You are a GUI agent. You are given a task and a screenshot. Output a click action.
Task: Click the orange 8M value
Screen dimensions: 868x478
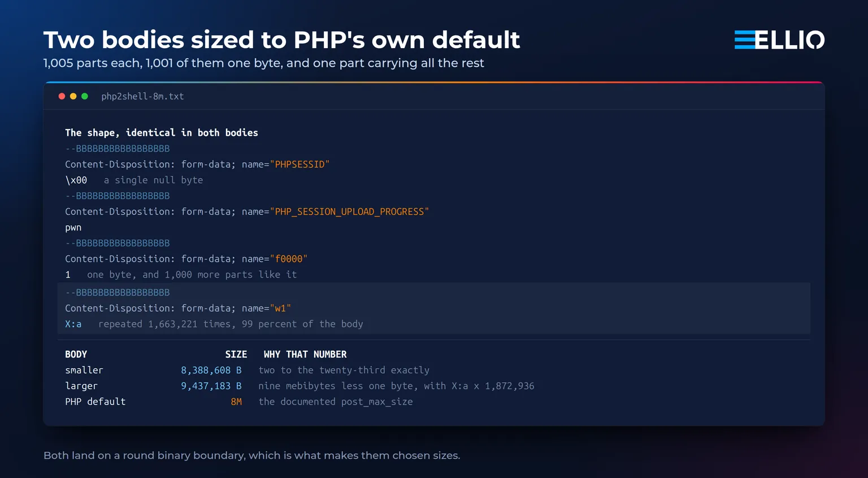point(236,402)
